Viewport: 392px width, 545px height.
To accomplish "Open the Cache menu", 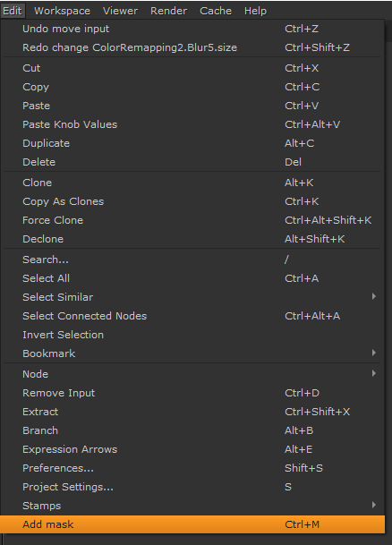I will 216,11.
